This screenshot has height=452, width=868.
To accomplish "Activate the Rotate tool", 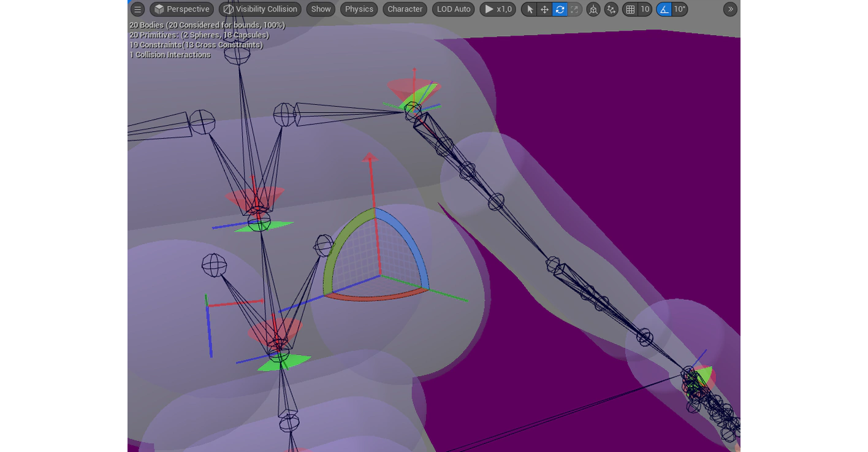I will click(x=560, y=9).
